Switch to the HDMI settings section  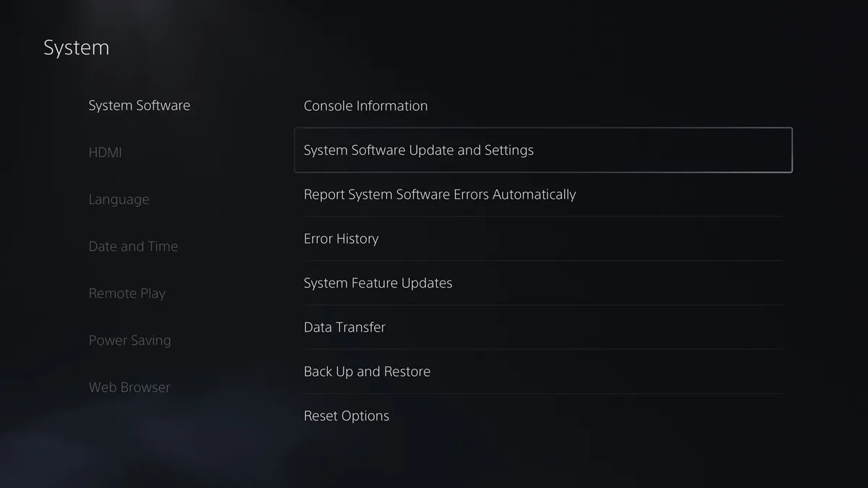(105, 153)
